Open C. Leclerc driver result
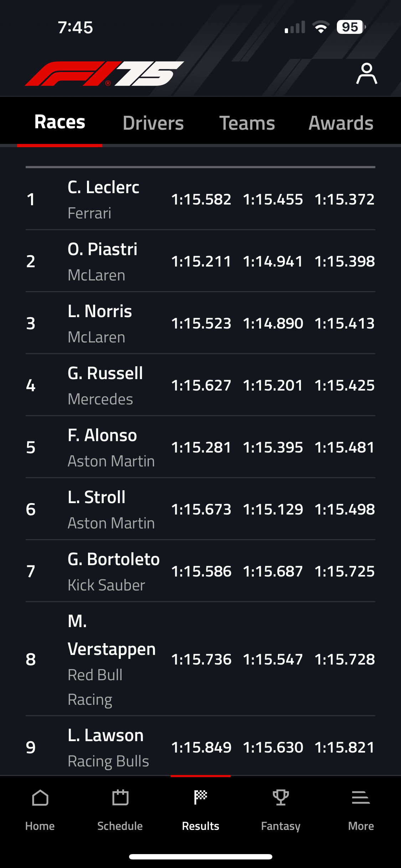Viewport: 401px width, 868px height. 103,188
